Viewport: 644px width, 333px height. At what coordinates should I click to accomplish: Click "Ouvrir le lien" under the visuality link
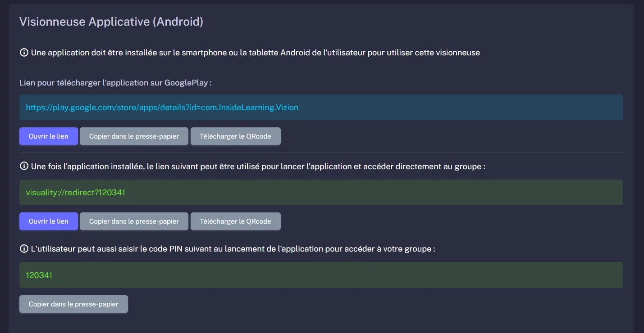[x=48, y=221]
